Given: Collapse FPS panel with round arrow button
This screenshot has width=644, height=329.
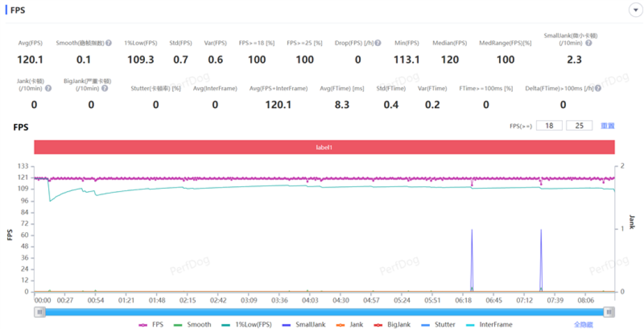Looking at the screenshot, I should point(636,10).
